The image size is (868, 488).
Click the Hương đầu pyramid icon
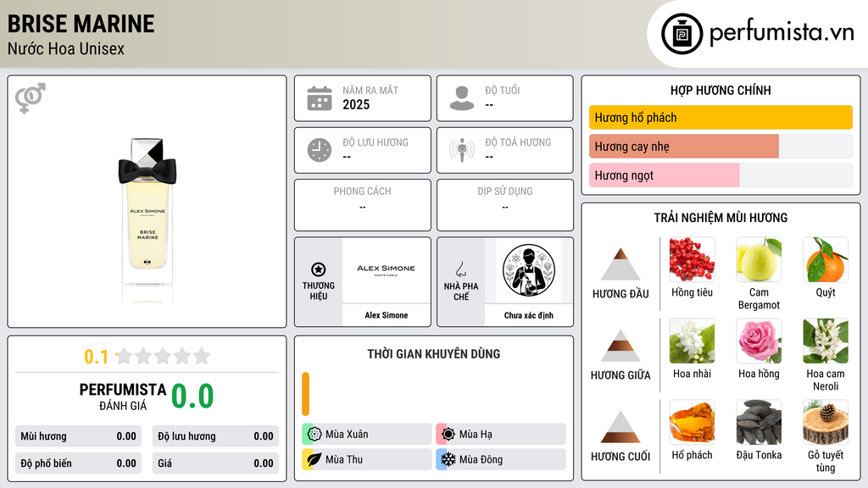pos(620,264)
